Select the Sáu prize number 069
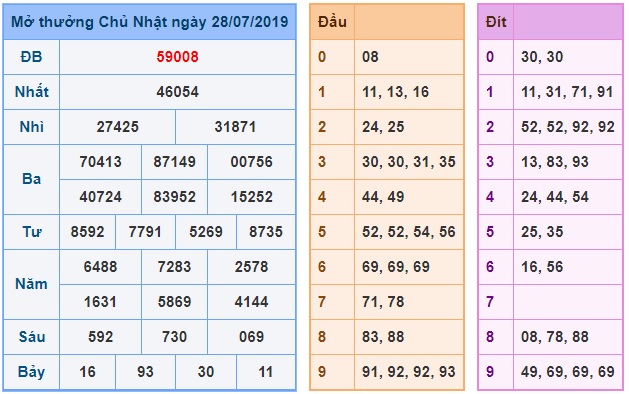This screenshot has height=394, width=629. click(252, 337)
